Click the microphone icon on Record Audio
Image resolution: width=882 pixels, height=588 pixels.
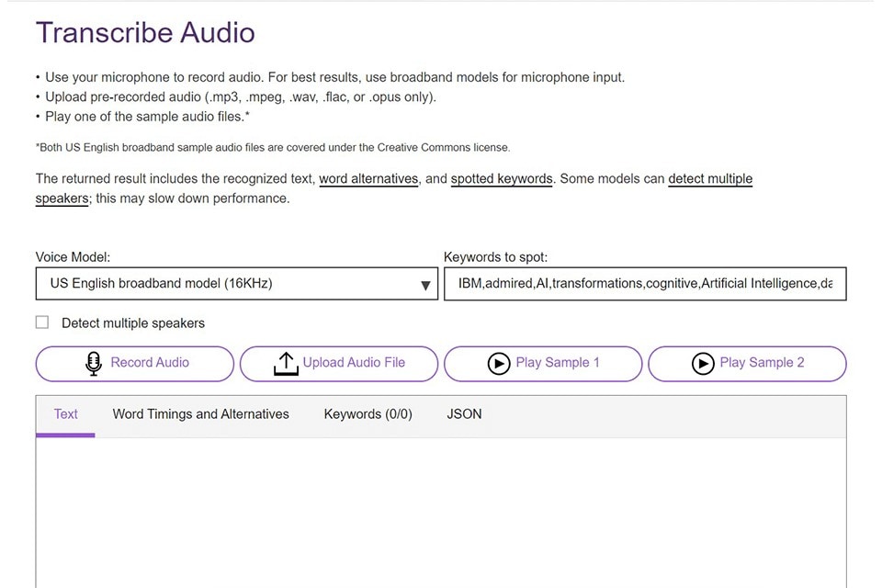[x=93, y=363]
